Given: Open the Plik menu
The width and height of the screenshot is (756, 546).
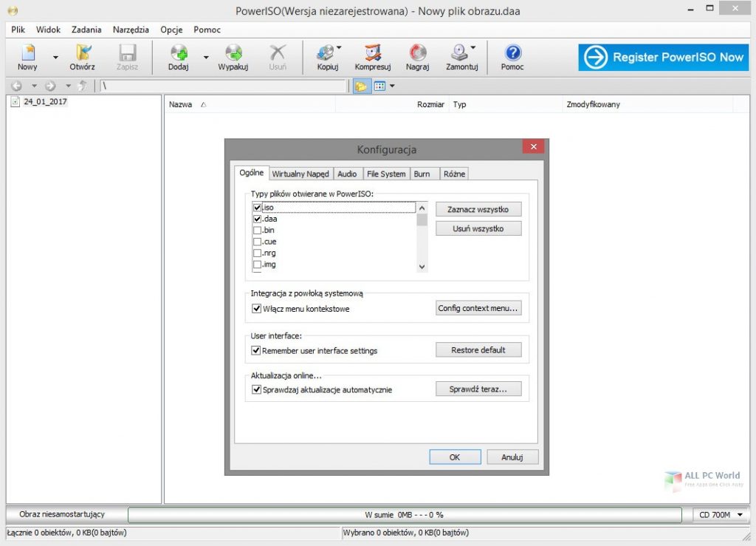Looking at the screenshot, I should click(18, 30).
